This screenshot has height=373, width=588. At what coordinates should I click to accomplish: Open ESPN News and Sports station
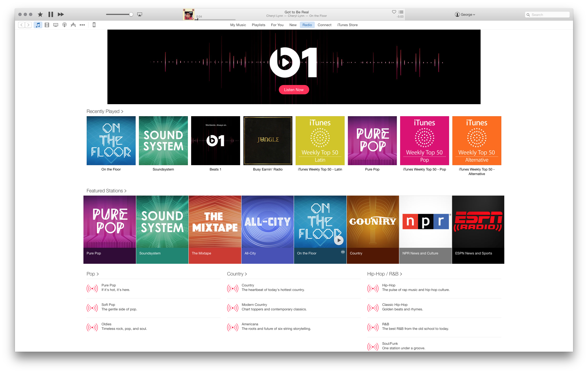(478, 229)
